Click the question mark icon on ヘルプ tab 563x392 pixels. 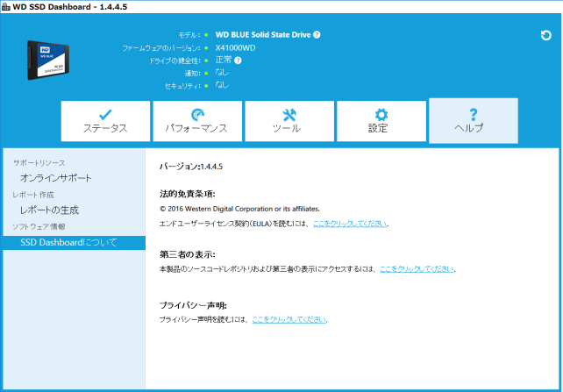474,115
